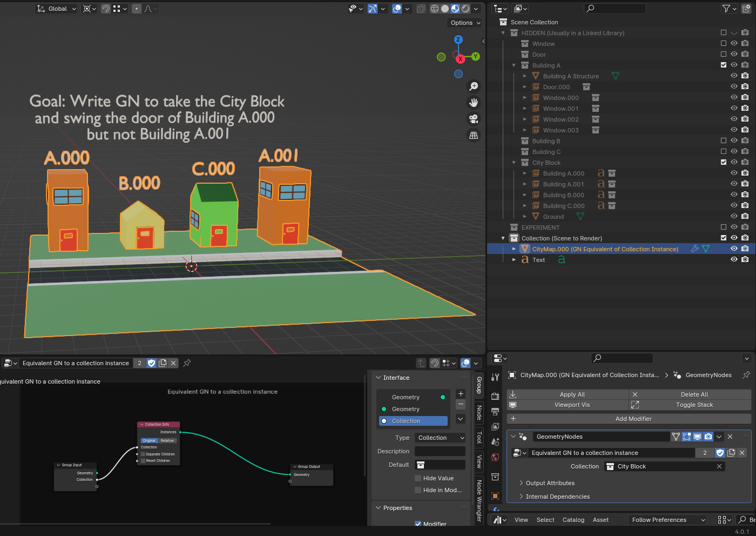The image size is (756, 536).
Task: Toggle X-ray view in viewport header
Action: 421,9
